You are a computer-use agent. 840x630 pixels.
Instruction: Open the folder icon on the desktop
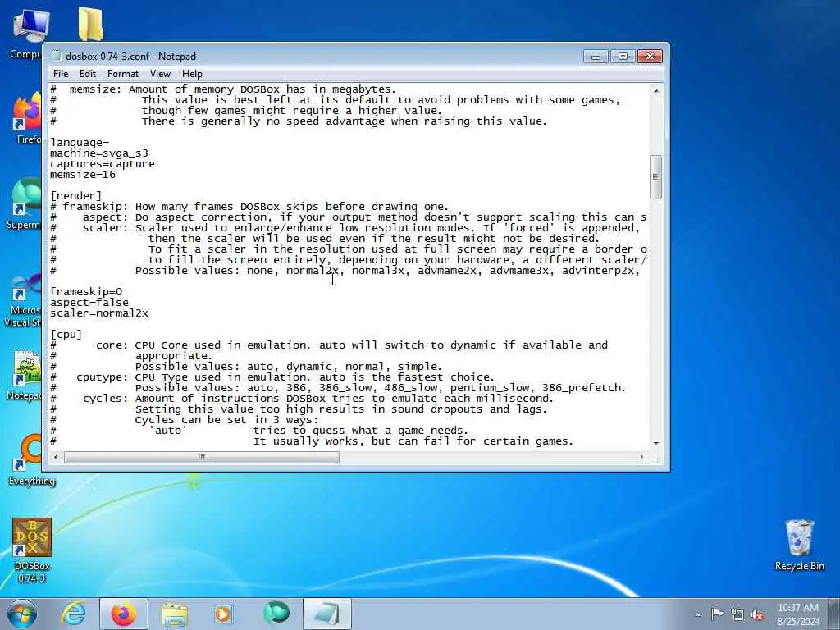pos(90,24)
